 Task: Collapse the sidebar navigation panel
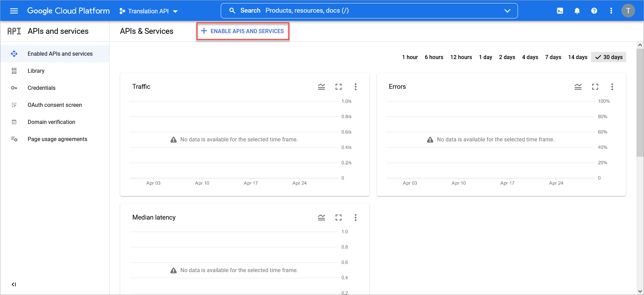14,284
